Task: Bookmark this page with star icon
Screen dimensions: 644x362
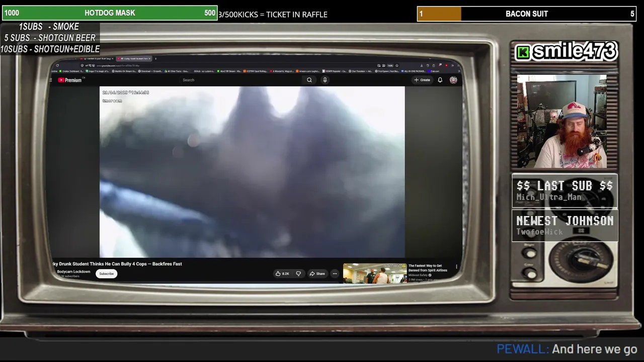Action: (396, 65)
